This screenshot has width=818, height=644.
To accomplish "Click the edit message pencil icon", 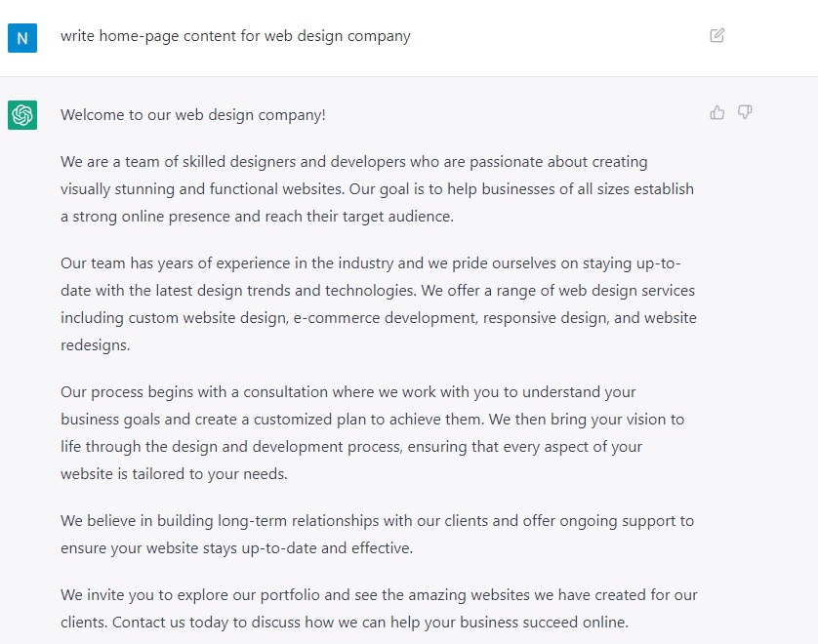I will point(716,35).
